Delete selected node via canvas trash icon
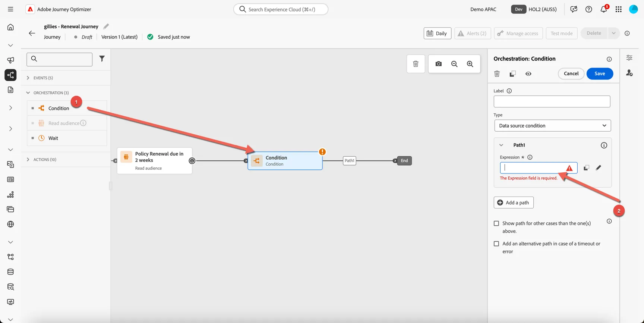Screen dimensions: 644x323 click(x=416, y=64)
